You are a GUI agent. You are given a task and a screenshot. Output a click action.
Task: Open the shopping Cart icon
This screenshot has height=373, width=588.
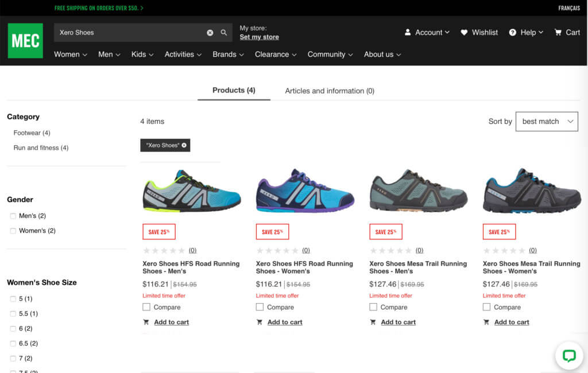point(558,33)
